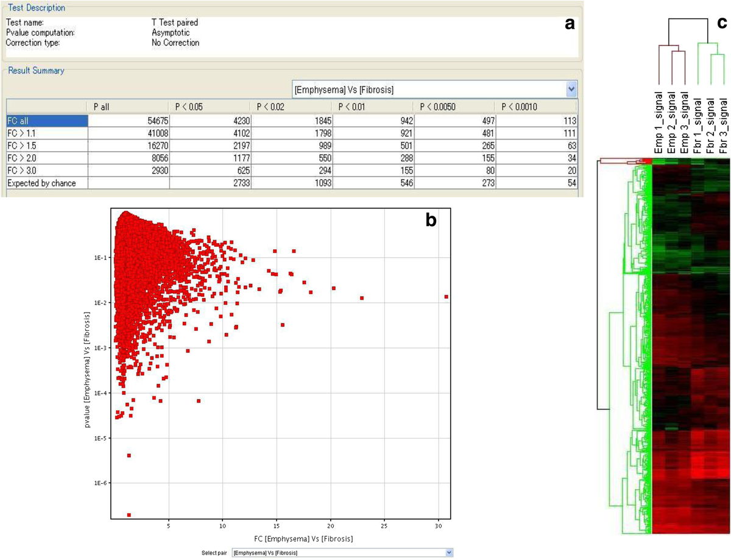The width and height of the screenshot is (731, 560).
Task: Select the cell with value 497
Action: tap(455, 120)
